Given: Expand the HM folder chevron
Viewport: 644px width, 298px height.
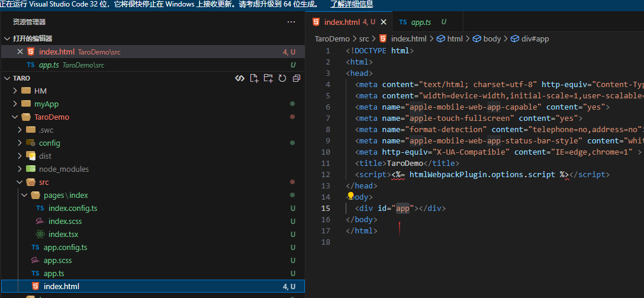Looking at the screenshot, I should coord(15,91).
